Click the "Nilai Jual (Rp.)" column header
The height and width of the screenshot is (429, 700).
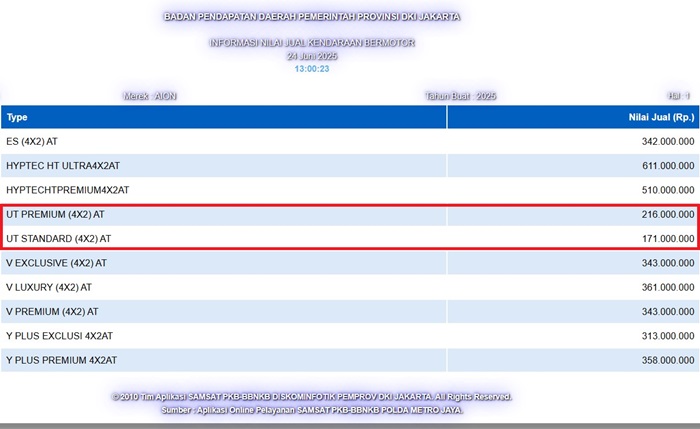[656, 117]
